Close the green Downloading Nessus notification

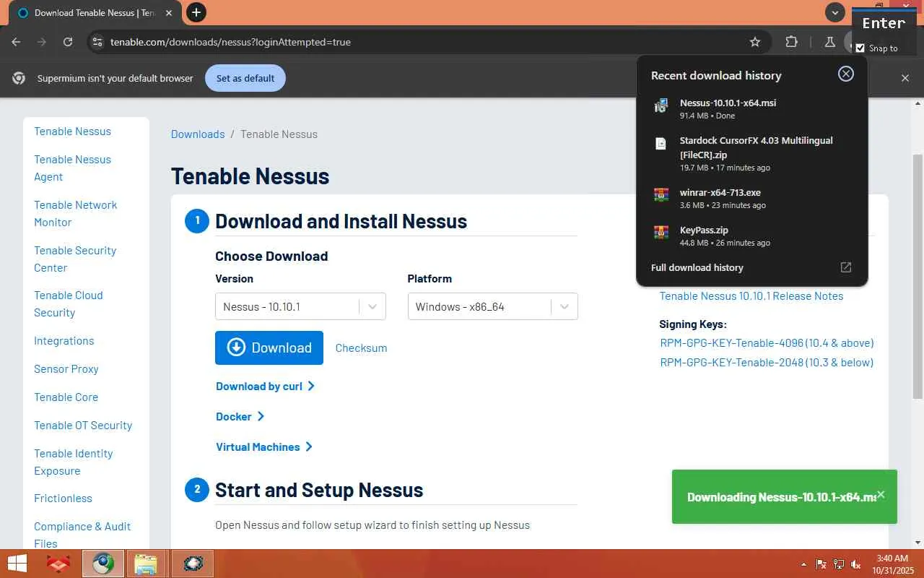(881, 495)
